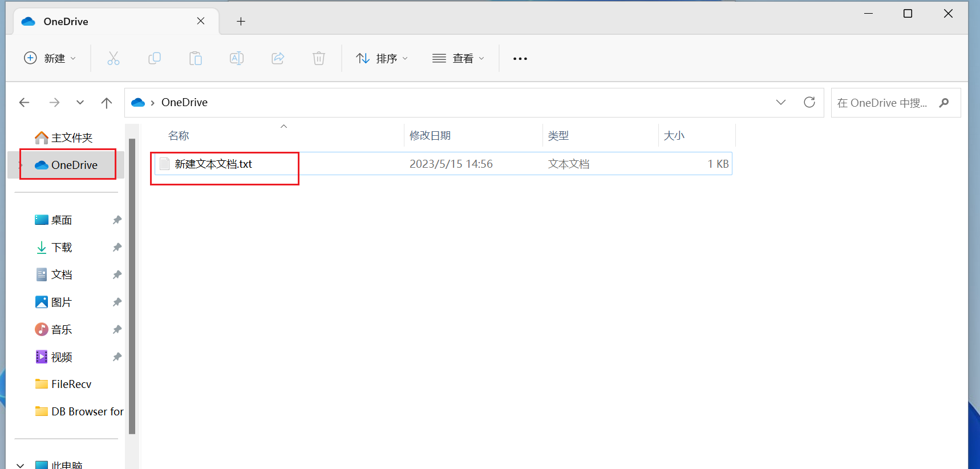The height and width of the screenshot is (469, 980).
Task: Click the Copy icon in toolbar
Action: point(155,58)
